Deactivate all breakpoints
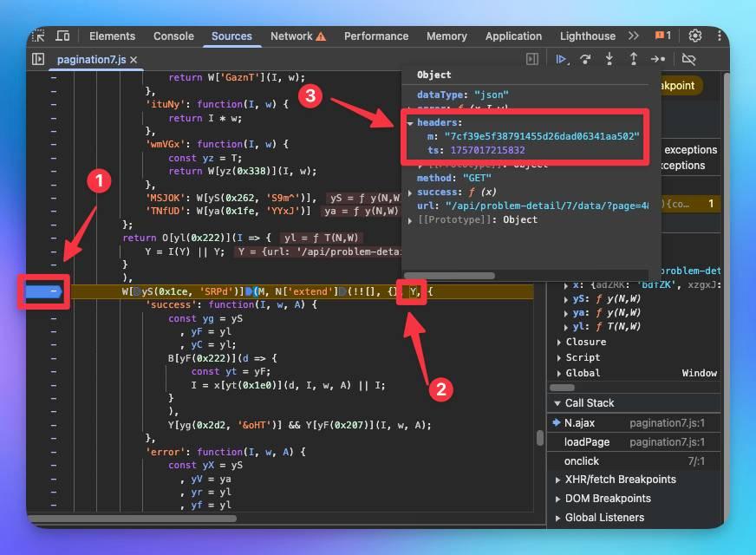 coord(688,59)
